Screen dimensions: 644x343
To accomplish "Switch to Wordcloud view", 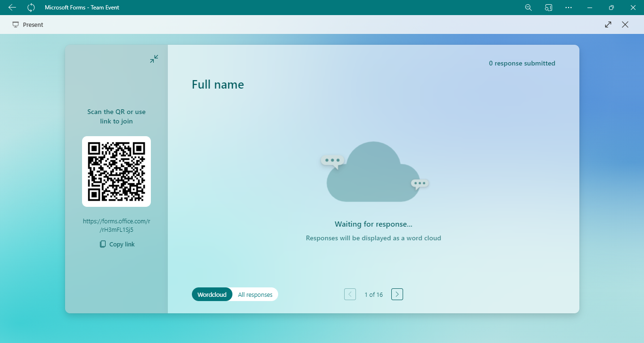I will (x=212, y=294).
